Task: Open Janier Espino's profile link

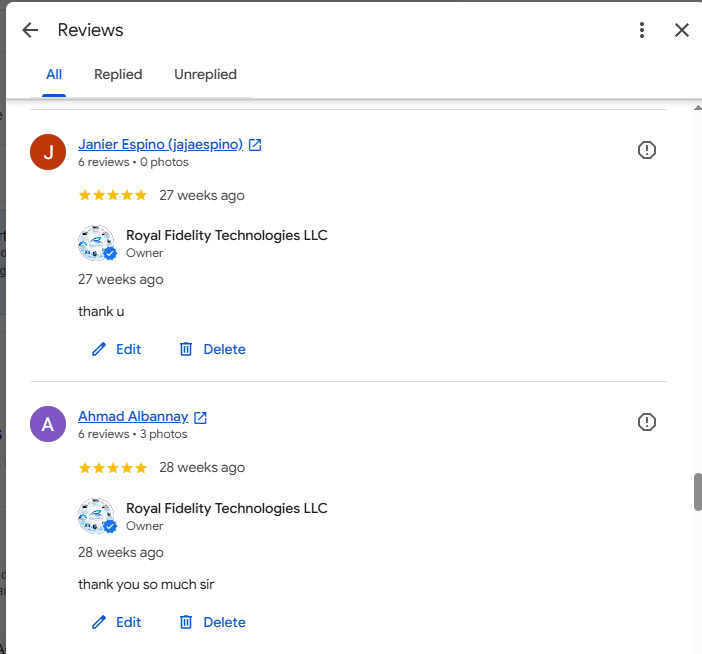Action: click(160, 144)
